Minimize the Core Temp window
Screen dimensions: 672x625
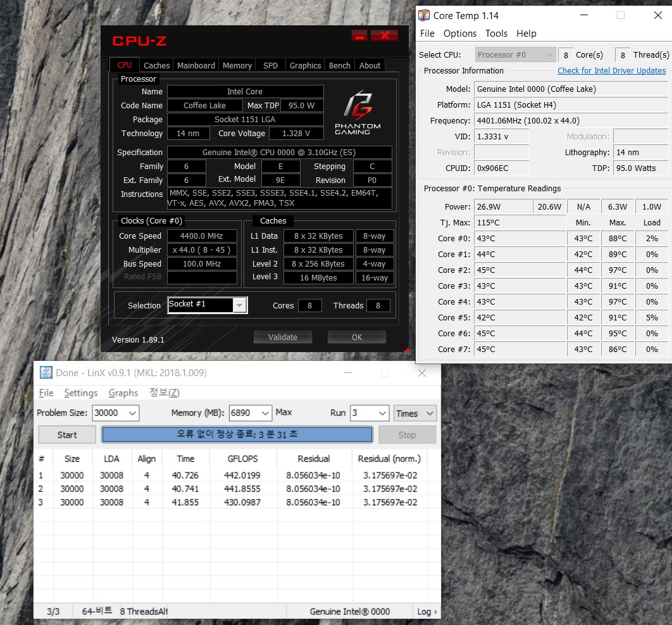pyautogui.click(x=583, y=15)
